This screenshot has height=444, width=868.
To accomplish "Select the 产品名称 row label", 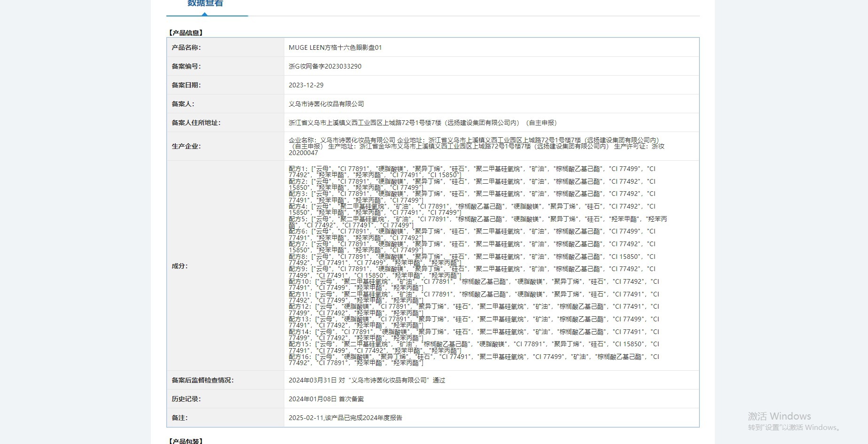I will (186, 47).
